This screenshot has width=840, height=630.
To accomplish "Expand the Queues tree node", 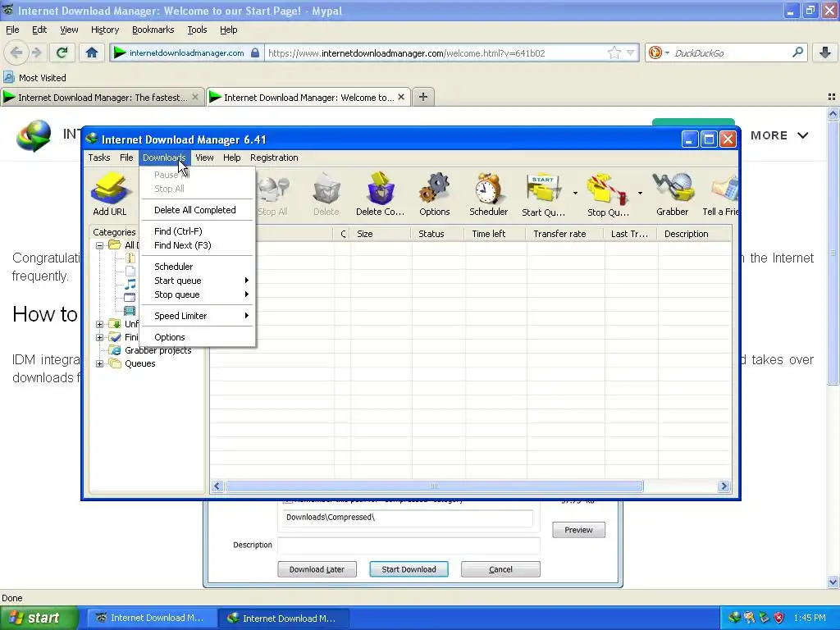I will tap(99, 363).
